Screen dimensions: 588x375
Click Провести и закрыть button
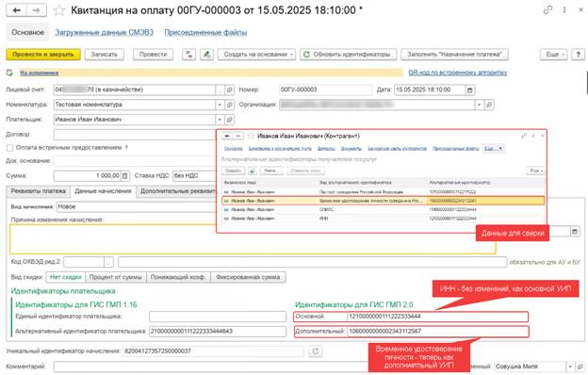coord(43,55)
